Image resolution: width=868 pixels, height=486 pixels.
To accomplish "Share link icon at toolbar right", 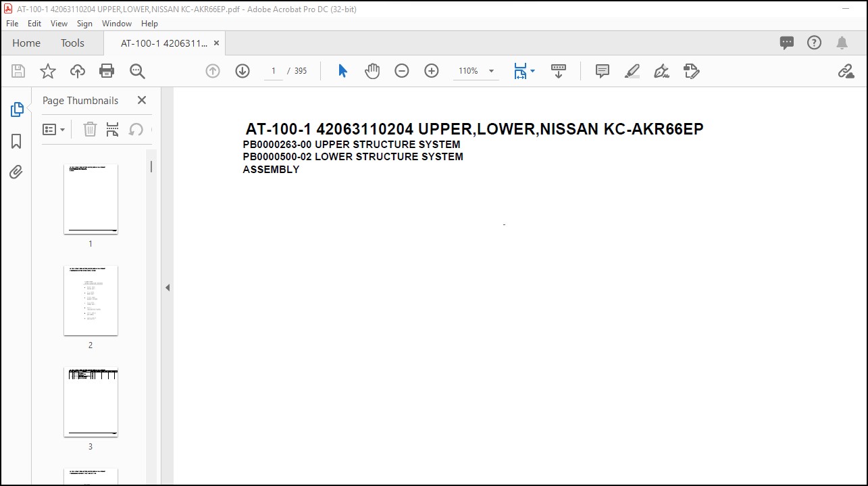I will pyautogui.click(x=846, y=71).
